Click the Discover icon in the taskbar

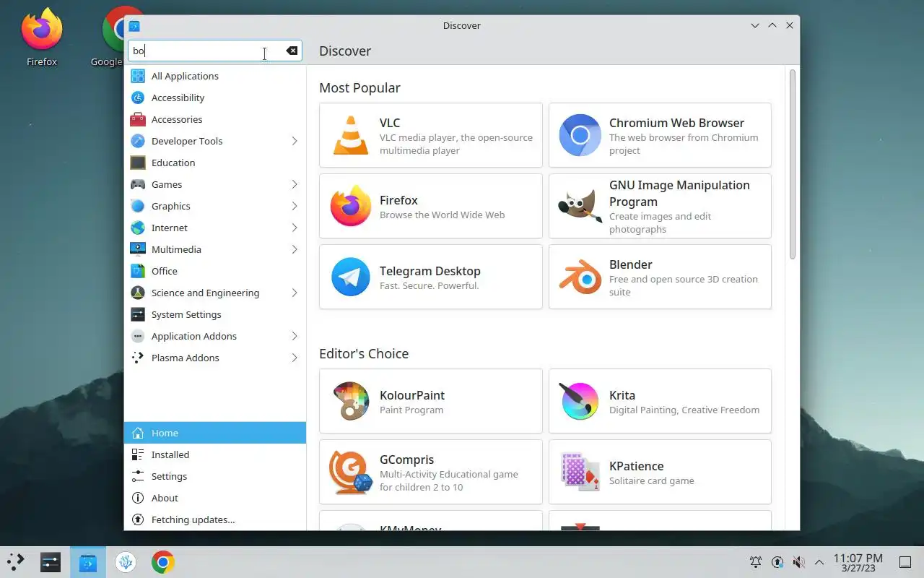click(88, 562)
